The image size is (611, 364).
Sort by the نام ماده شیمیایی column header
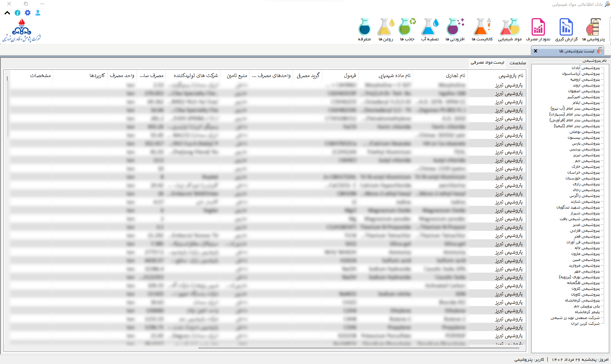[386, 76]
